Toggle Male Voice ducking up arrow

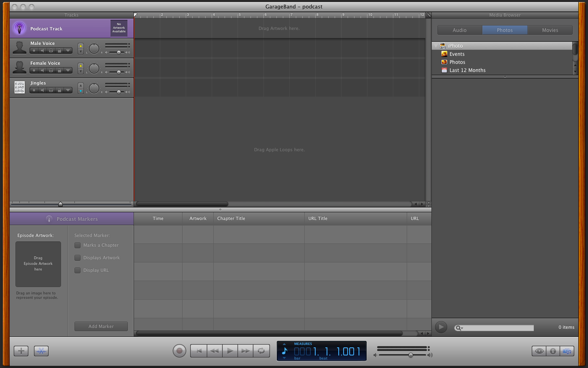pyautogui.click(x=81, y=46)
